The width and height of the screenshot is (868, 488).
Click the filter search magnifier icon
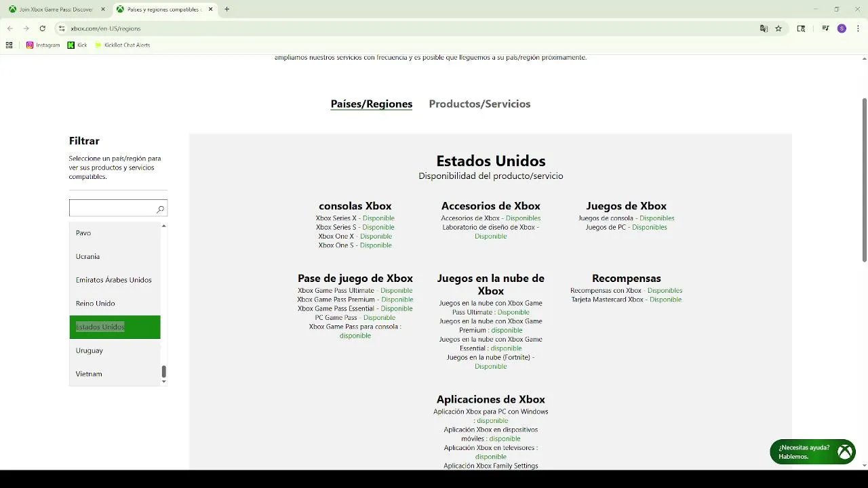pos(160,209)
